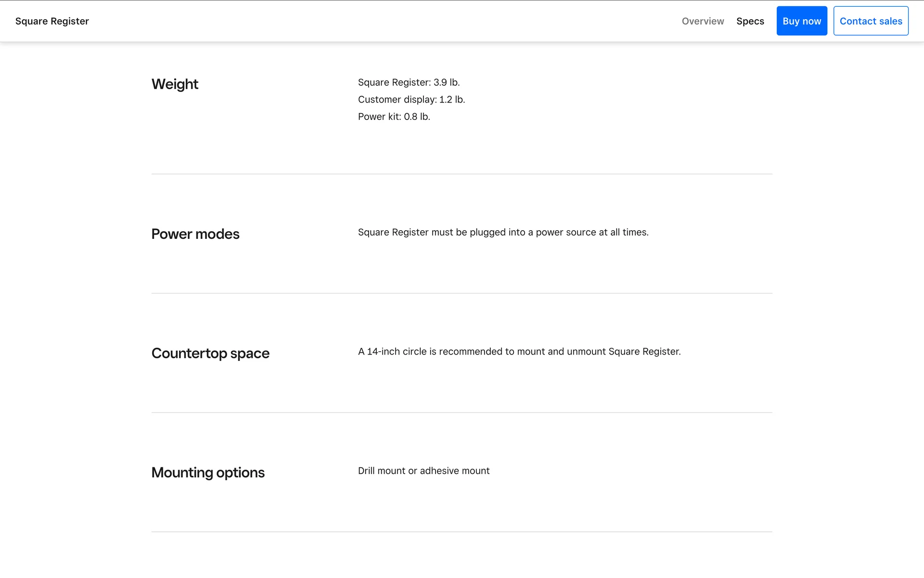Click the divider below Mounting options section

pyautogui.click(x=462, y=532)
